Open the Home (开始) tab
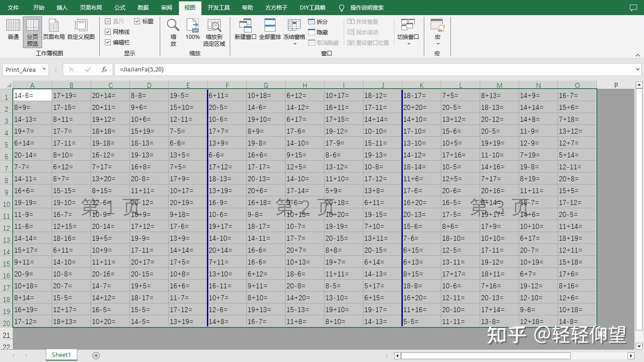This screenshot has width=644, height=362. [39, 8]
